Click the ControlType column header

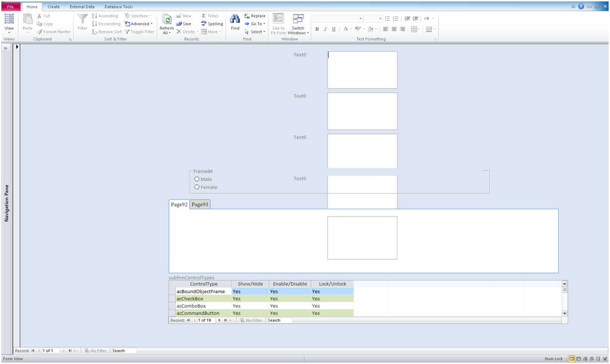point(204,284)
